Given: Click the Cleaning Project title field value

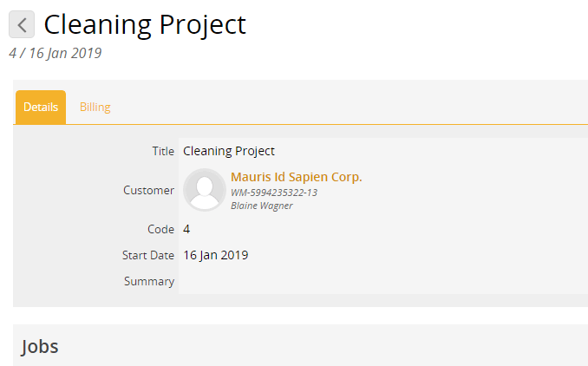Looking at the screenshot, I should coord(229,151).
